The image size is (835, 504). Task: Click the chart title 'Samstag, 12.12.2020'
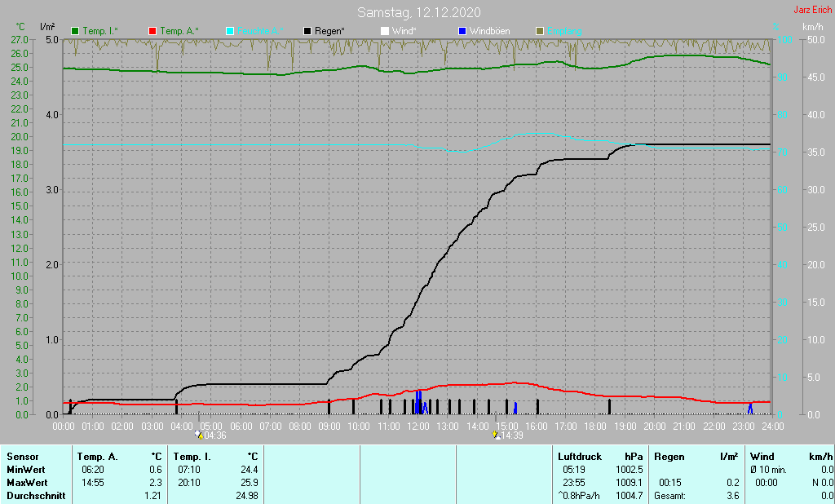pos(418,12)
